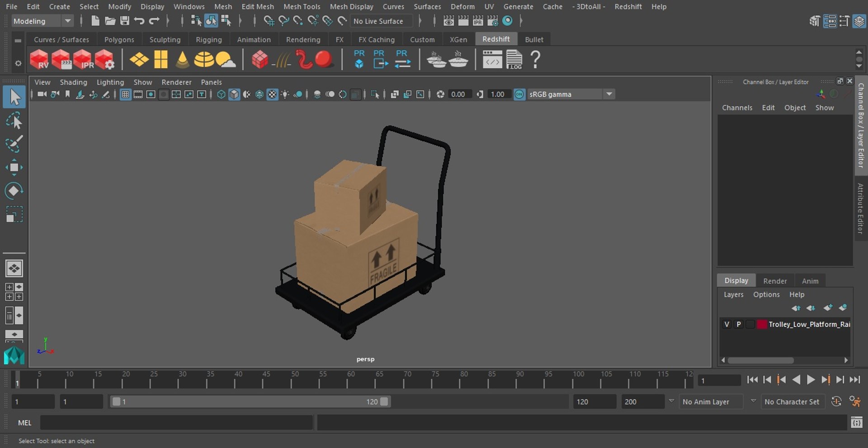The width and height of the screenshot is (868, 448).
Task: Open the Attribute Editor side tab
Action: pyautogui.click(x=860, y=208)
